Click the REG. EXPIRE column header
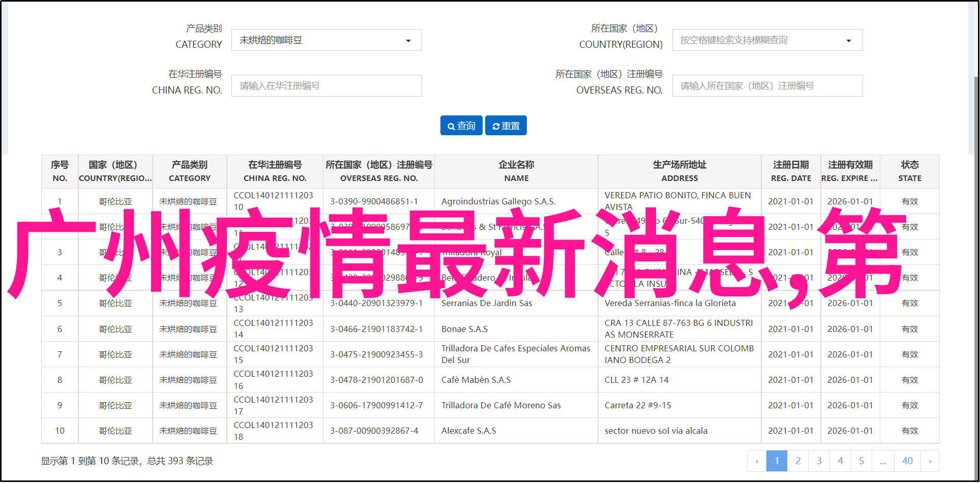This screenshot has height=483, width=980. (850, 171)
